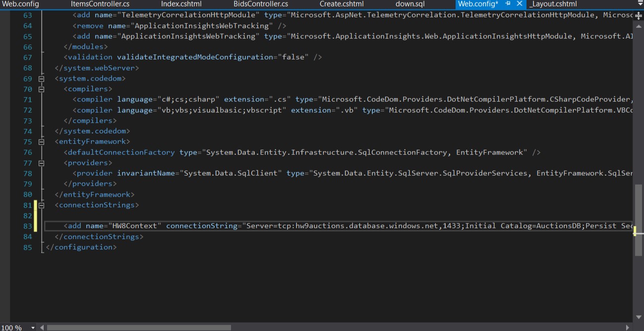644x331 pixels.
Task: Open the BidsController.cs tab
Action: pos(260,4)
